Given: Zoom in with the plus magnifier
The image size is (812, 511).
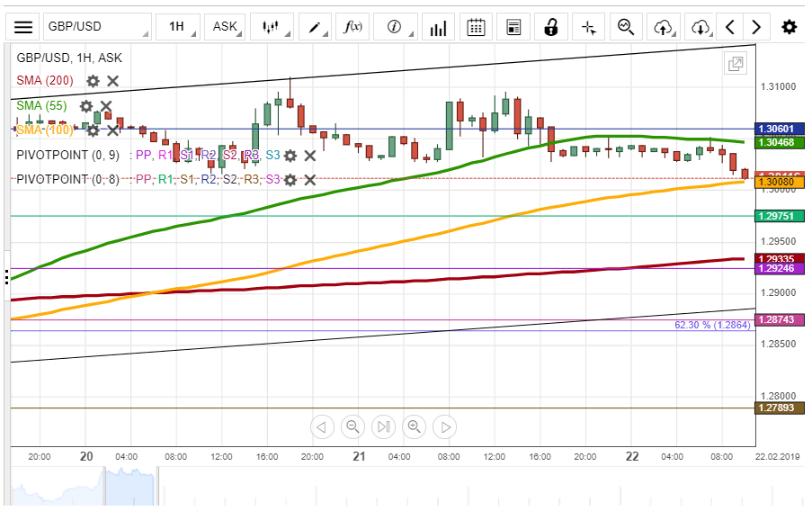Looking at the screenshot, I should 415,427.
